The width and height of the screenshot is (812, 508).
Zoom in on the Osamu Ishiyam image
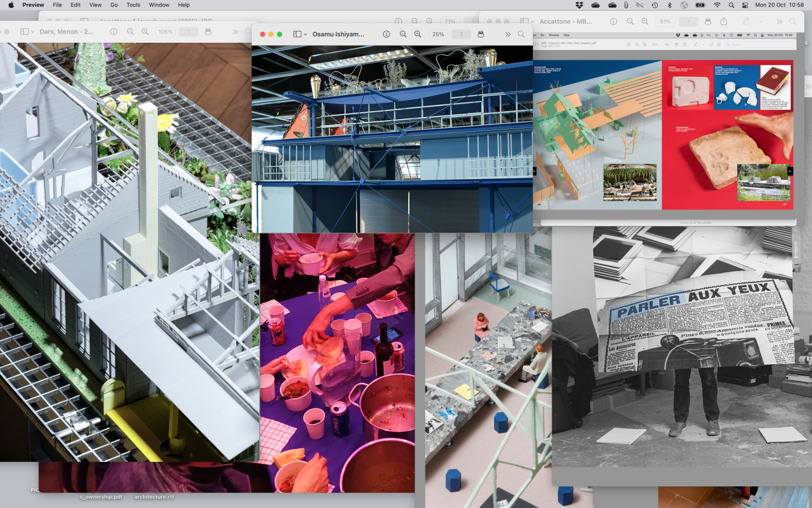pos(418,34)
